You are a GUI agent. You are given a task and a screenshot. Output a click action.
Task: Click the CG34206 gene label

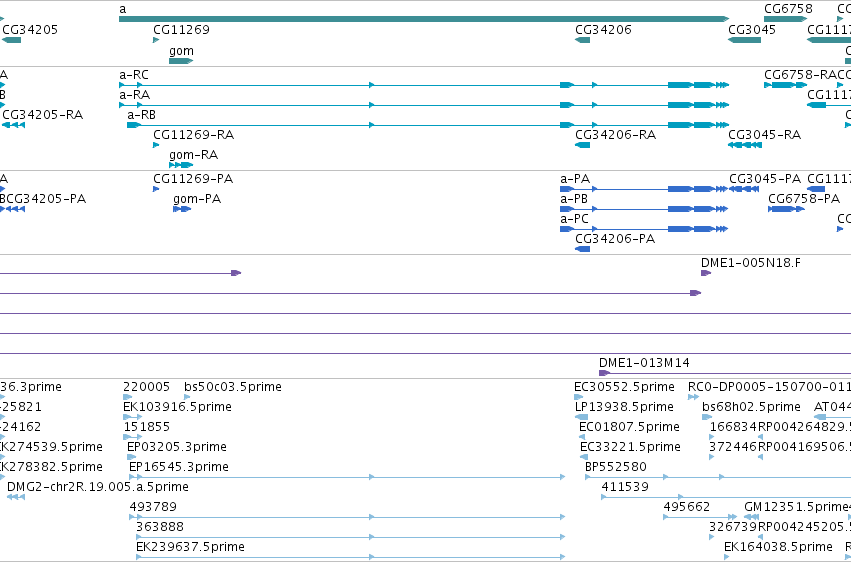pyautogui.click(x=604, y=30)
